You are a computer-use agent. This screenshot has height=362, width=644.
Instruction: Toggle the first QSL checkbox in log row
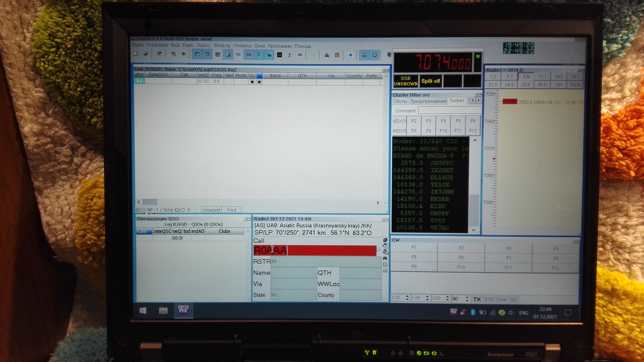[252, 82]
